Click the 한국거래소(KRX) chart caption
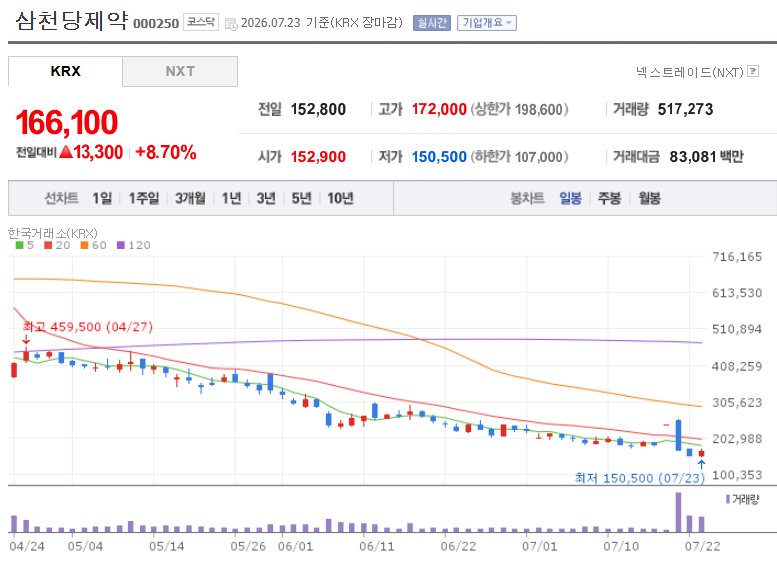 point(53,233)
